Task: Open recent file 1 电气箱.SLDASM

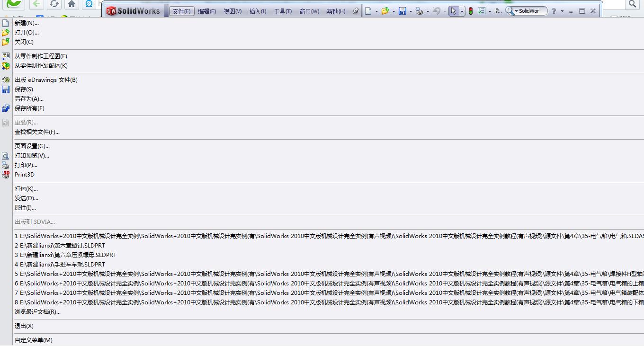Action: coord(329,236)
